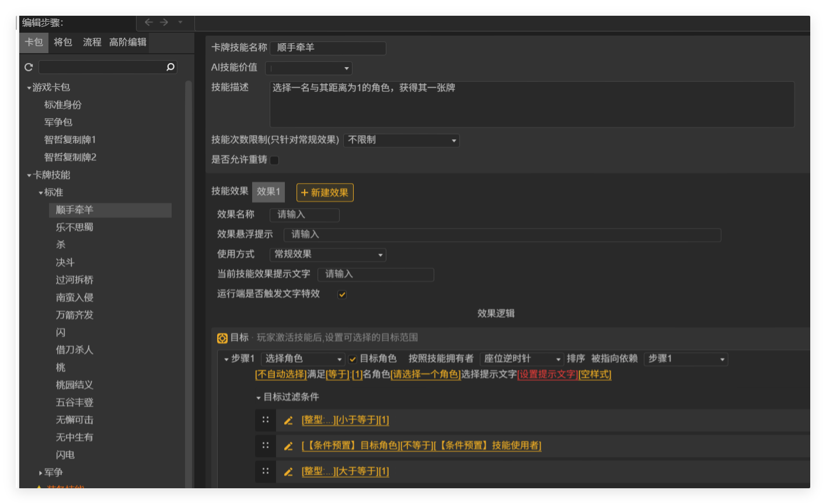Click the refresh icon above the card tree

pos(28,67)
